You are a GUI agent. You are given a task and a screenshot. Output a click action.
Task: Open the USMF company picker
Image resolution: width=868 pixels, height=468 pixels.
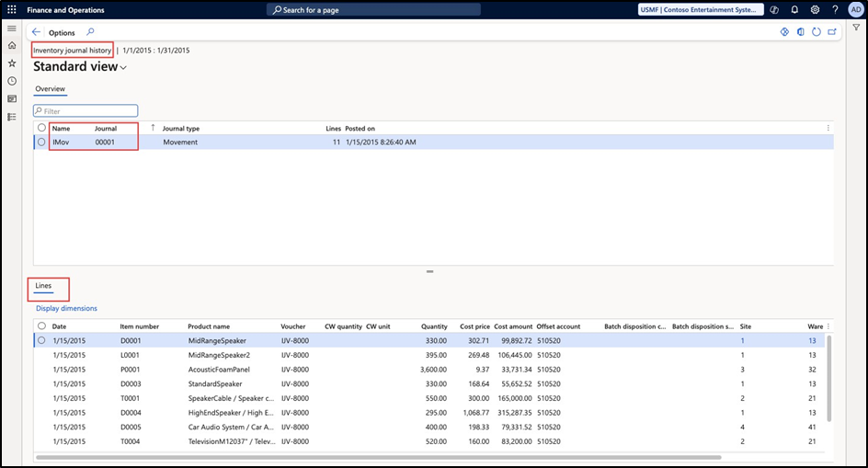[x=701, y=10]
